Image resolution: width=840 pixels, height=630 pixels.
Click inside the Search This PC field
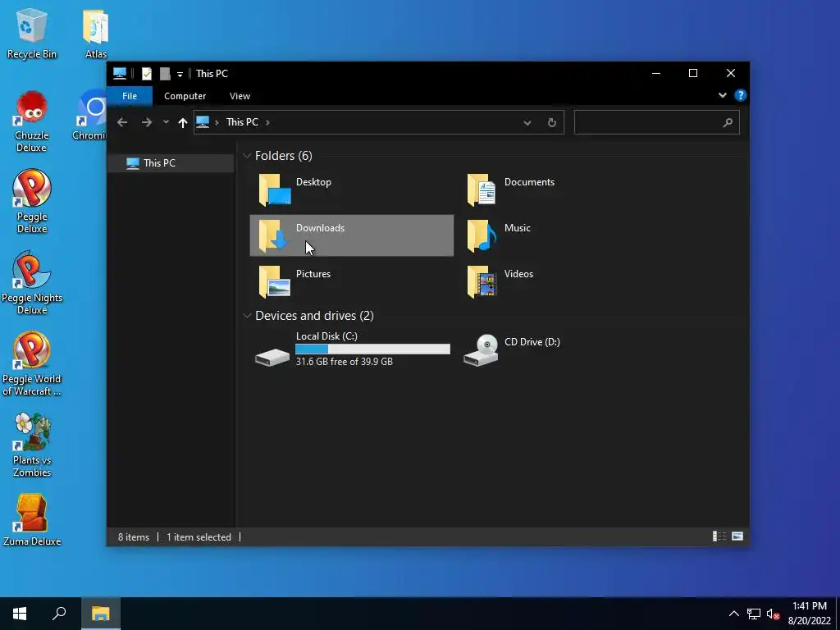657,123
